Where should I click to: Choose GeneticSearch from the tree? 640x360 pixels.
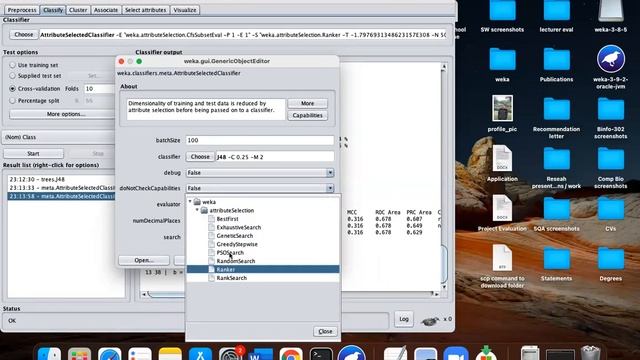pos(234,236)
